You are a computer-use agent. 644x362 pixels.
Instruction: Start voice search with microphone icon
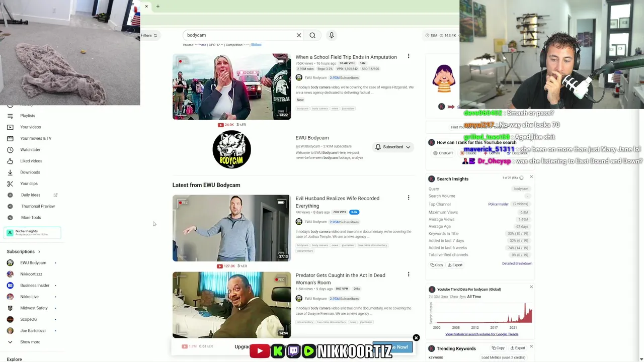tap(332, 35)
